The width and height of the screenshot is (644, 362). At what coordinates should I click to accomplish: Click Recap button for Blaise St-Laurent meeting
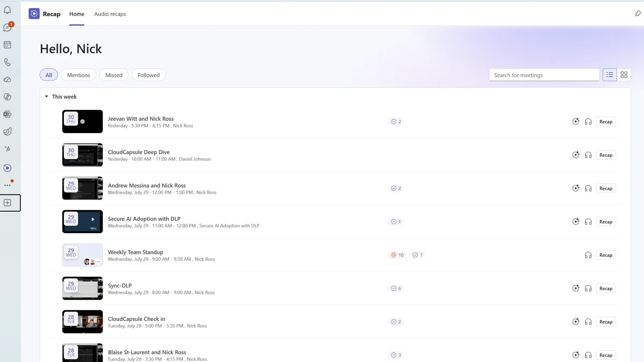pos(606,355)
